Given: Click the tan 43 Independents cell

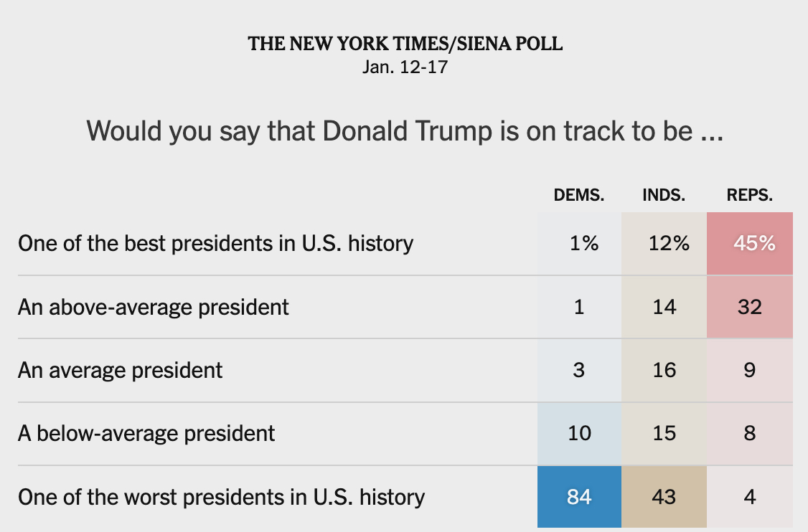Looking at the screenshot, I should (664, 497).
